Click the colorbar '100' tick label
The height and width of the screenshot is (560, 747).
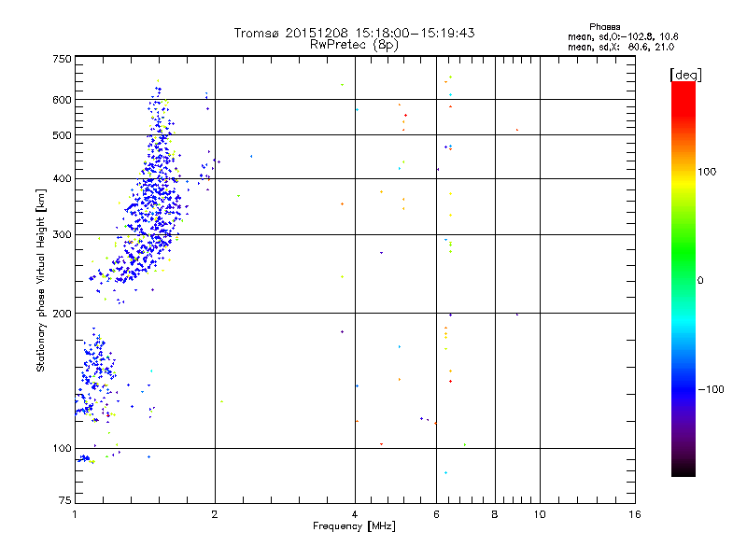pyautogui.click(x=707, y=172)
